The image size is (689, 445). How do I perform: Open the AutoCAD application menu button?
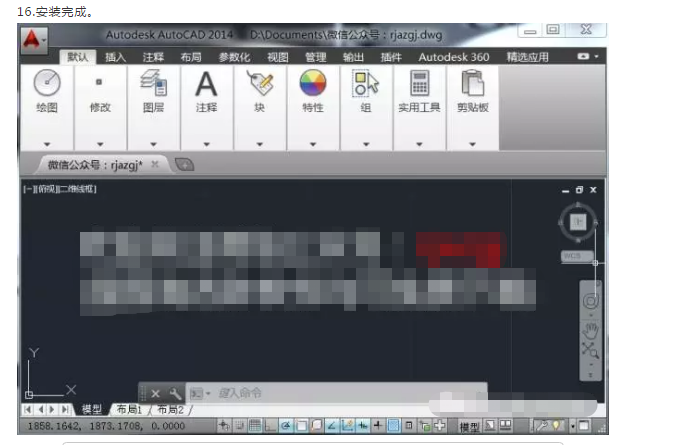34,40
